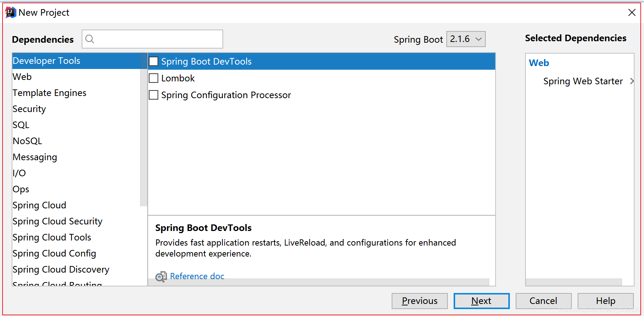Check Spring Configuration Processor box
This screenshot has width=644, height=316.
[154, 95]
